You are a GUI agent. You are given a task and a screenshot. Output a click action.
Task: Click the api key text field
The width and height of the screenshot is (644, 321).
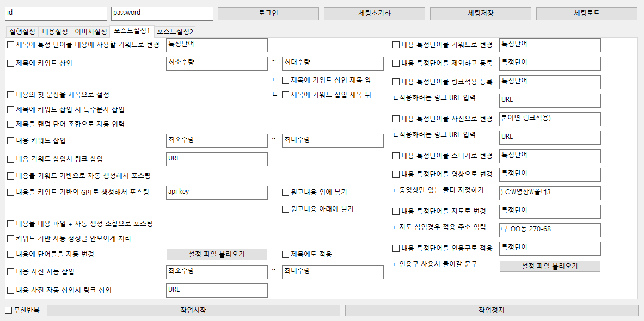click(216, 192)
